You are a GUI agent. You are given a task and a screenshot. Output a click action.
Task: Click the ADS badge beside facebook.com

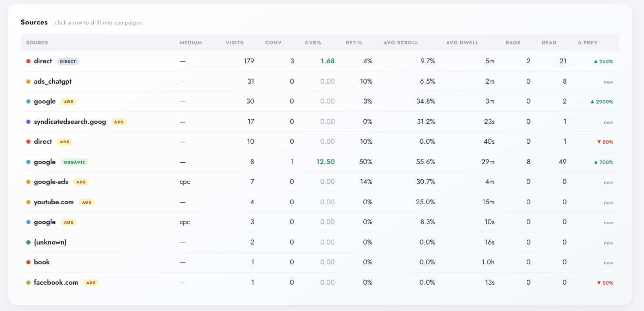(91, 283)
